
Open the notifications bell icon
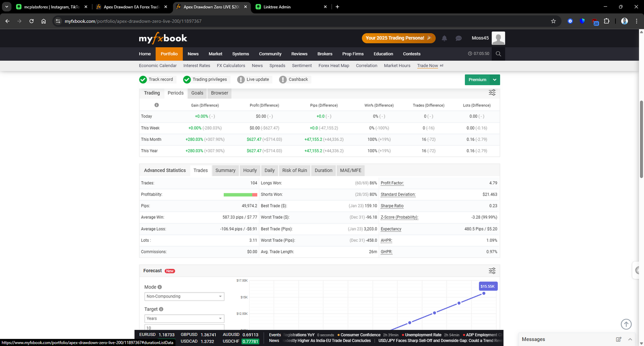(x=444, y=38)
